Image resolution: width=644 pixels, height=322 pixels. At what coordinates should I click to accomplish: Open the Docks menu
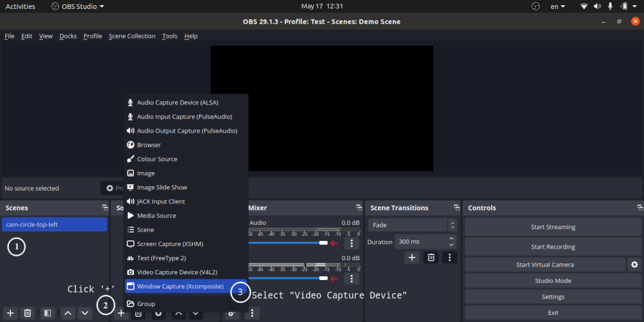(68, 36)
